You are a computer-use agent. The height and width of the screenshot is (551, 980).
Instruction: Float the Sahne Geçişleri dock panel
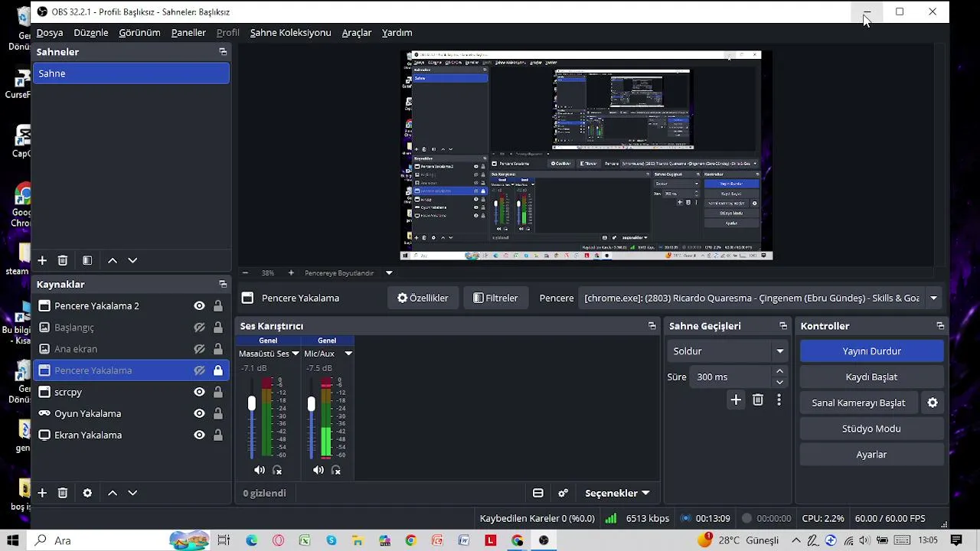pos(783,326)
